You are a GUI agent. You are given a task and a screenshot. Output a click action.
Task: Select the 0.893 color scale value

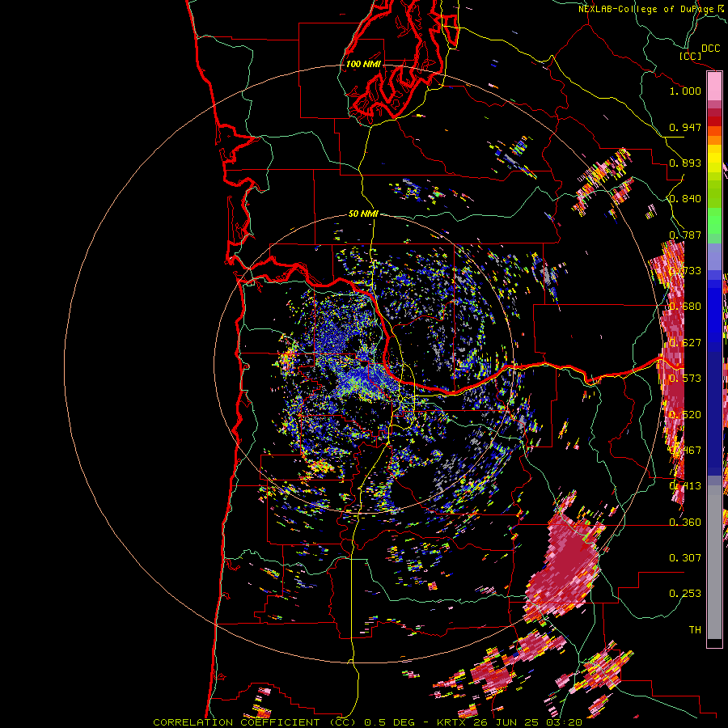(x=685, y=163)
